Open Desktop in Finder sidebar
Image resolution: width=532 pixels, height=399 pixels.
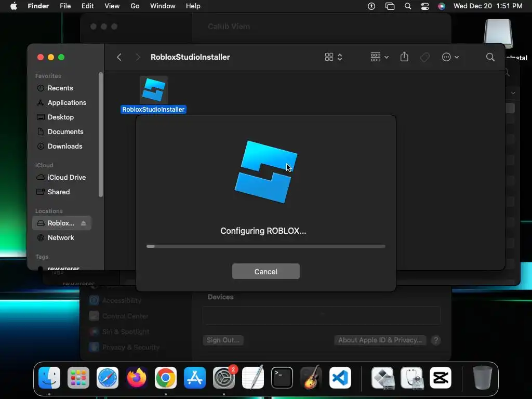click(x=55, y=117)
